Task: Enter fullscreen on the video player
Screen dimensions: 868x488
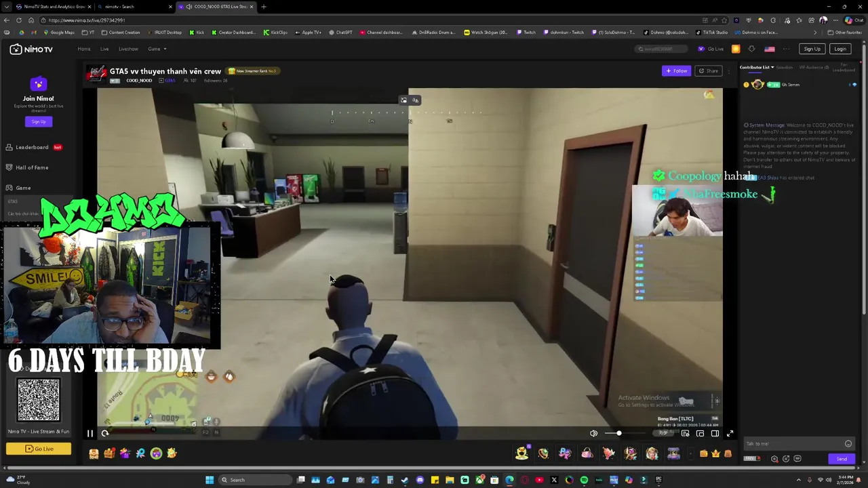Action: [x=730, y=433]
